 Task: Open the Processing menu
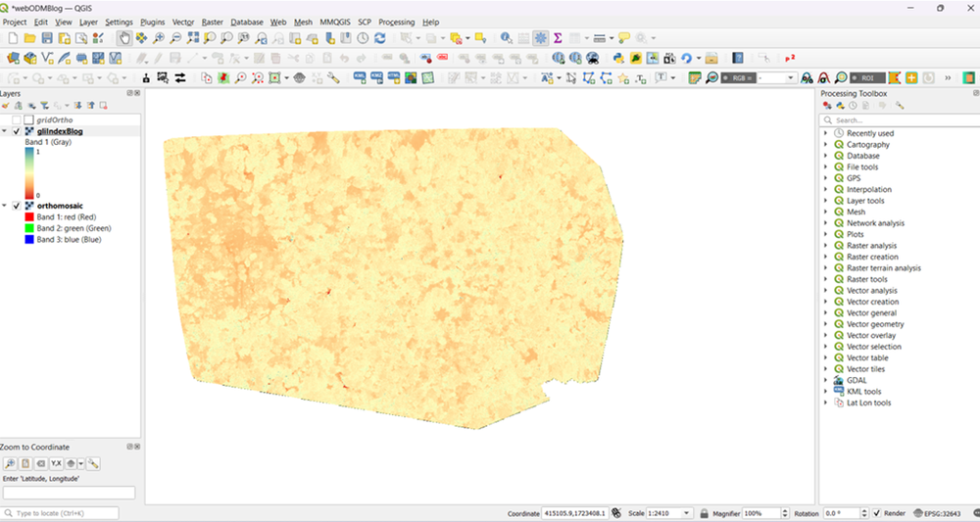(396, 22)
